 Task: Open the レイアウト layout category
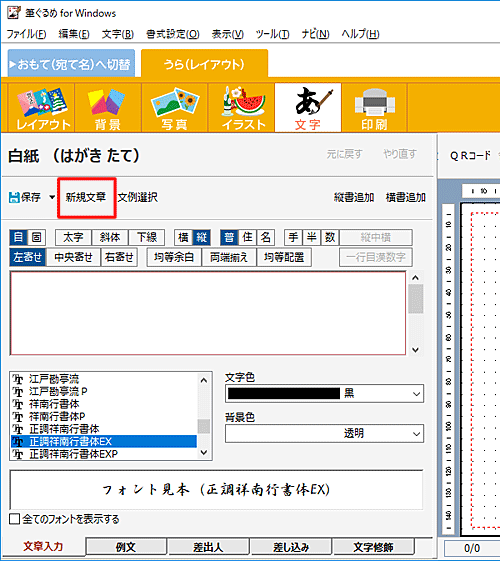(x=42, y=108)
